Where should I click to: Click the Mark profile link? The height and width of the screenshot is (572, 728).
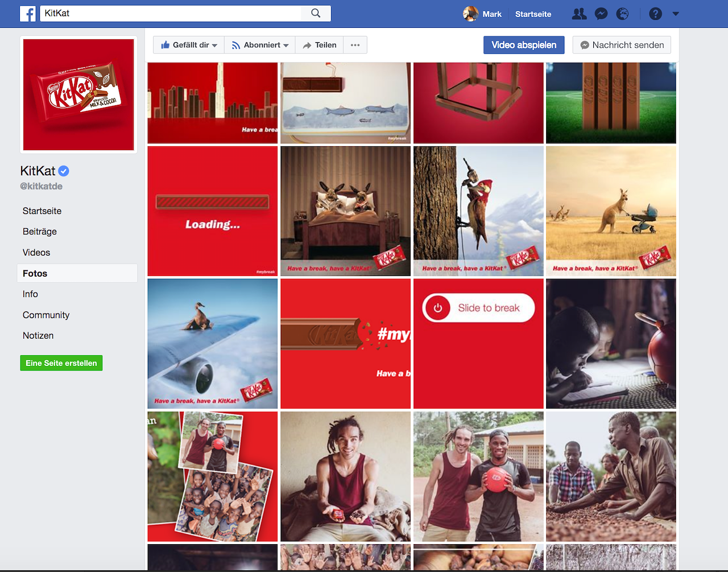[492, 14]
